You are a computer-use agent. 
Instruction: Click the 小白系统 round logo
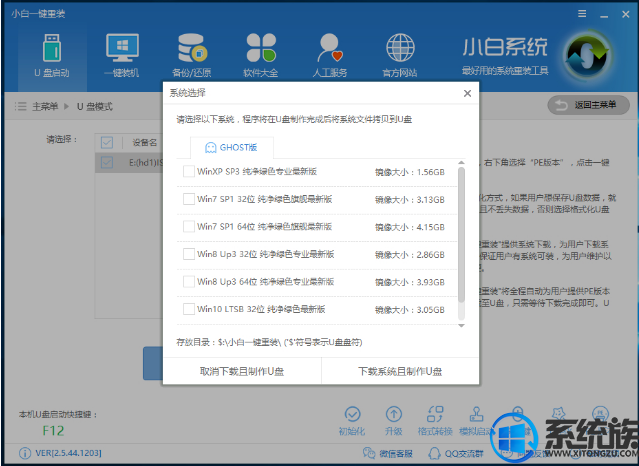click(587, 55)
